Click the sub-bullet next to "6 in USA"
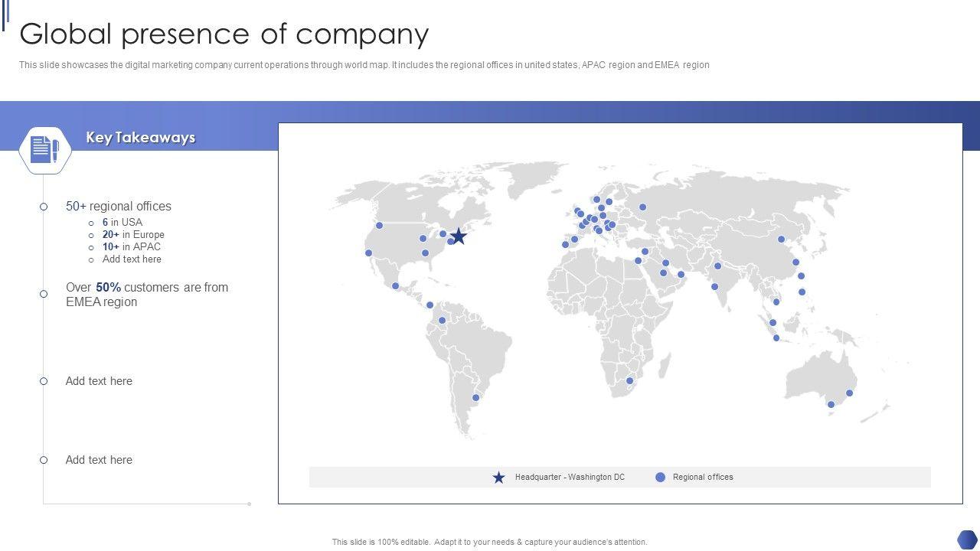The height and width of the screenshot is (551, 980). tap(91, 223)
